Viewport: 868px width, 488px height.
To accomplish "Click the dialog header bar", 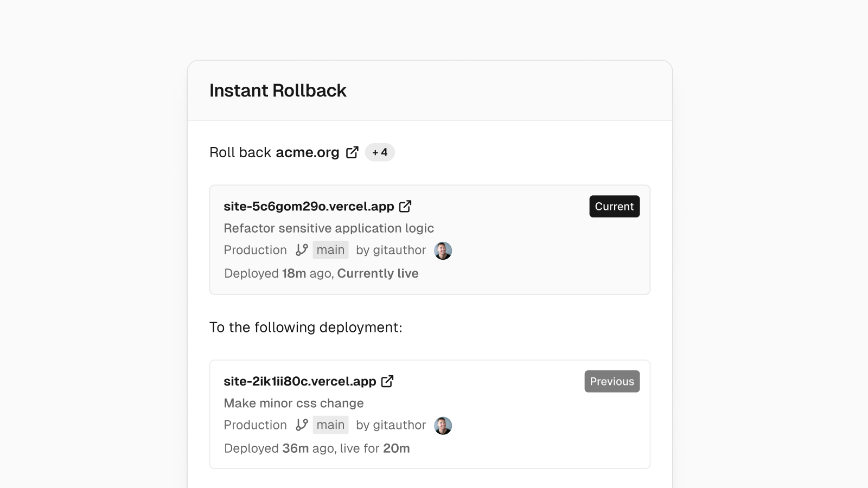I will 430,91.
